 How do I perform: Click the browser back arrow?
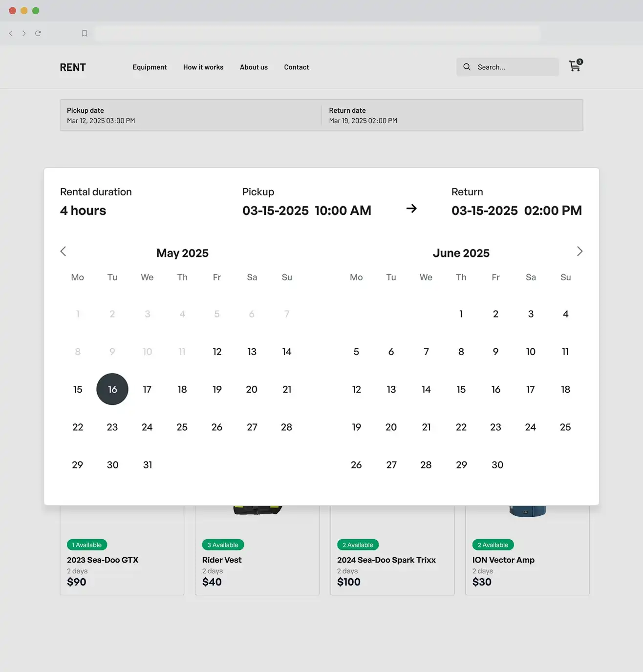(x=11, y=33)
